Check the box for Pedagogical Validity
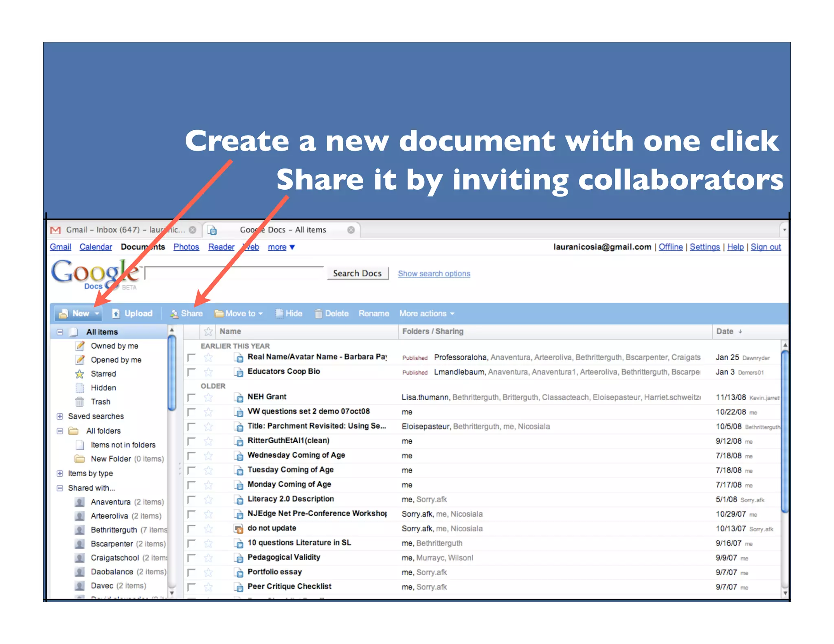 tap(191, 558)
